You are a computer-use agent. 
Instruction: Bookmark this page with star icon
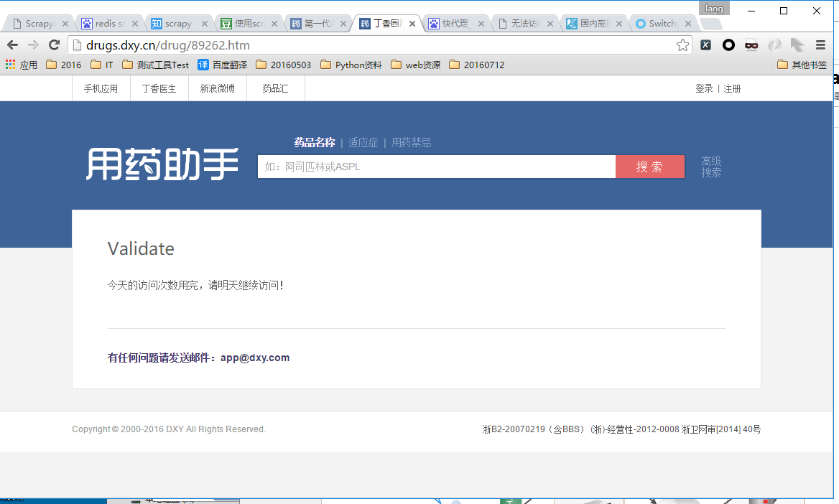[682, 45]
